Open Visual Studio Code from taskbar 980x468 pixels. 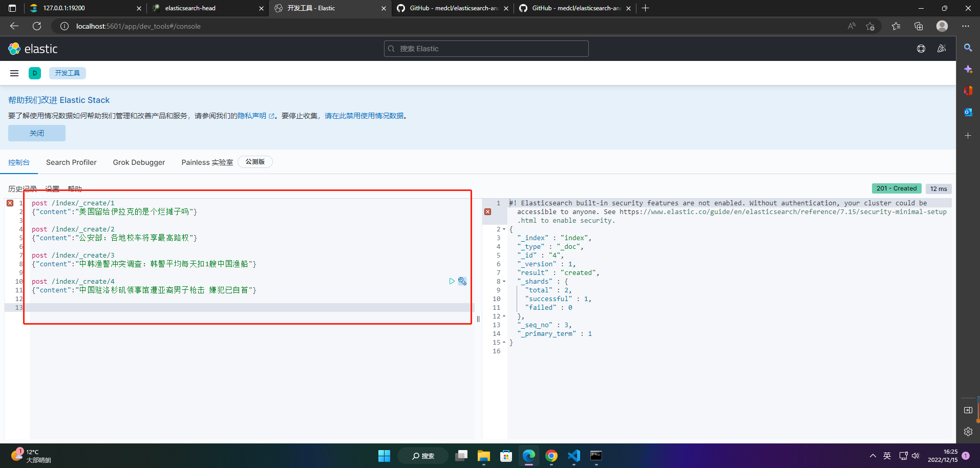click(574, 456)
